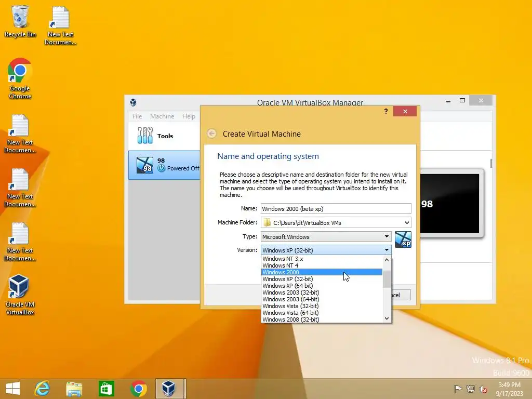Maximize the VirtualBox Manager window
This screenshot has height=399, width=532.
click(x=462, y=100)
